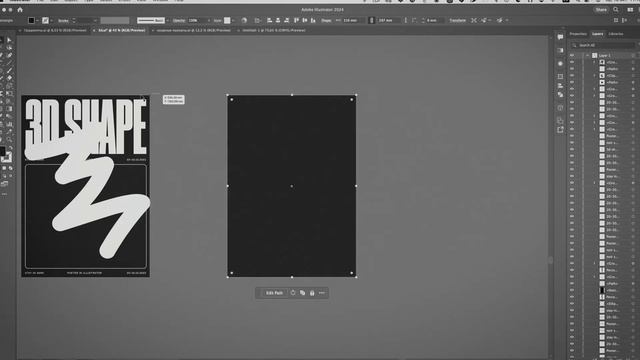The image size is (640, 360).
Task: Click the Vertical Align Bottom icon
Action: [x=313, y=20]
